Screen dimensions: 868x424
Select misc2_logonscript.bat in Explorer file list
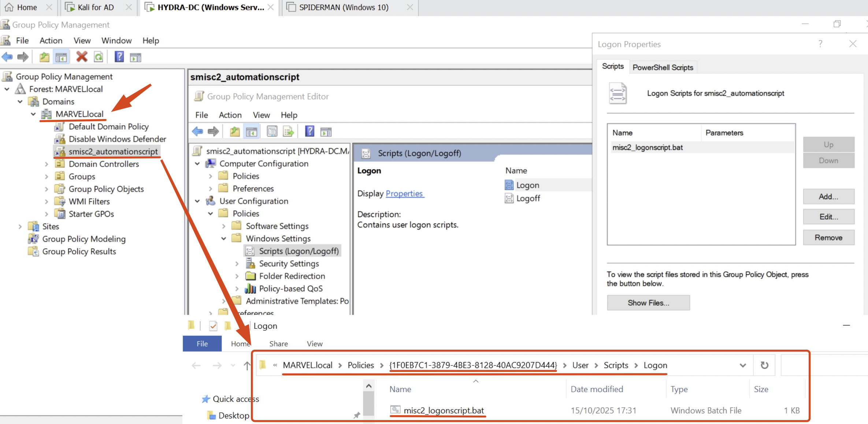coord(444,410)
